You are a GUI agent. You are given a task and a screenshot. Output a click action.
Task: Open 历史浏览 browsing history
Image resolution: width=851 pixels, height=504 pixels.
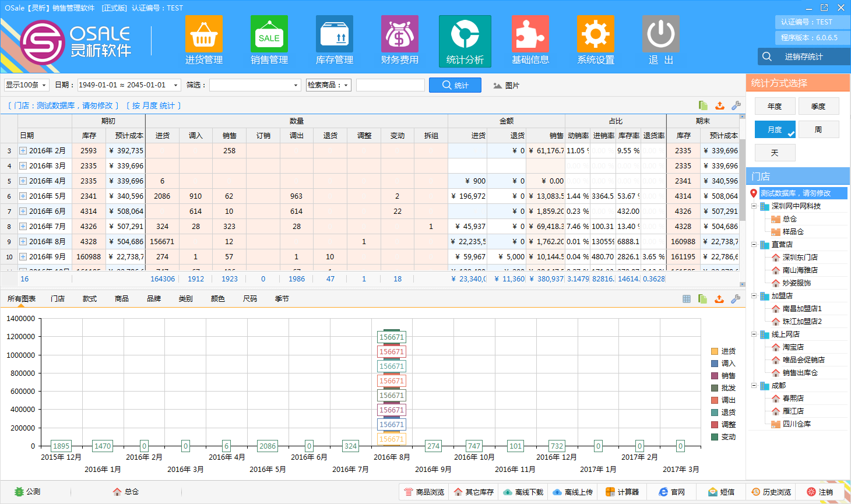pos(771,492)
